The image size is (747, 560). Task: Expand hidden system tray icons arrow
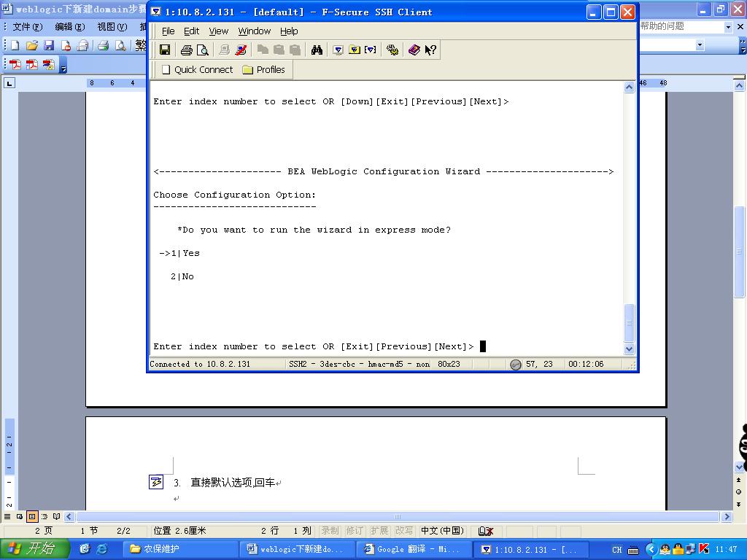(x=651, y=550)
